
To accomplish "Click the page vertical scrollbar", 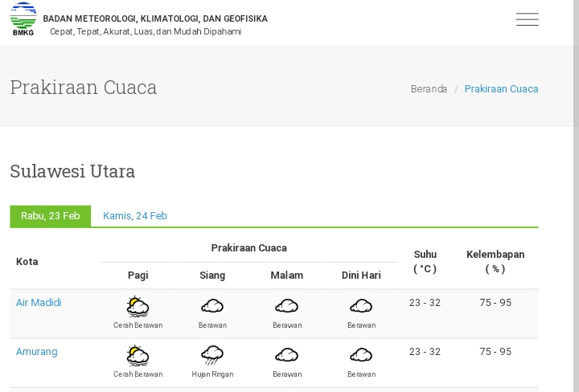I will point(576,196).
